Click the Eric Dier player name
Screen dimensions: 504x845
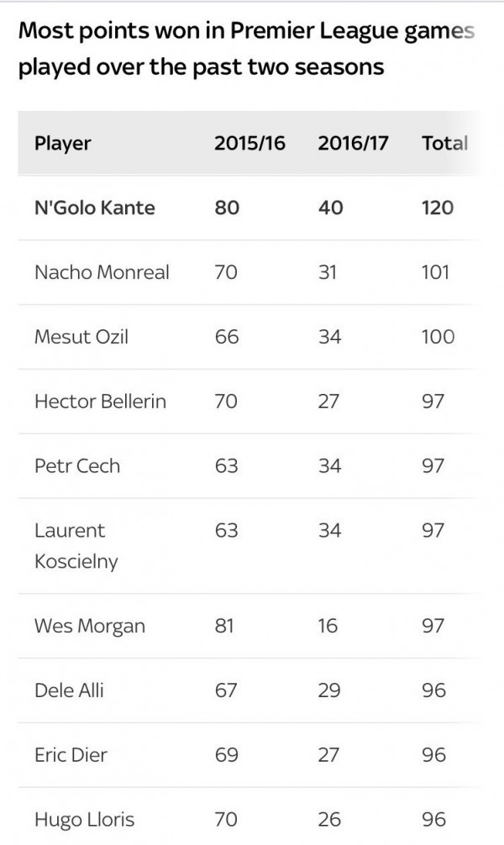(x=71, y=755)
